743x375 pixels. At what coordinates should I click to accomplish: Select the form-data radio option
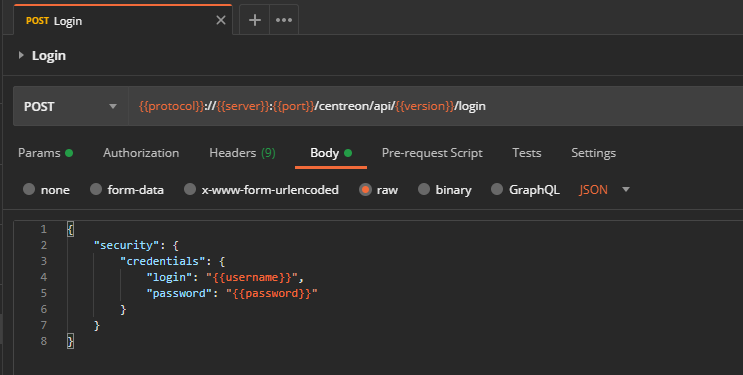click(x=127, y=190)
